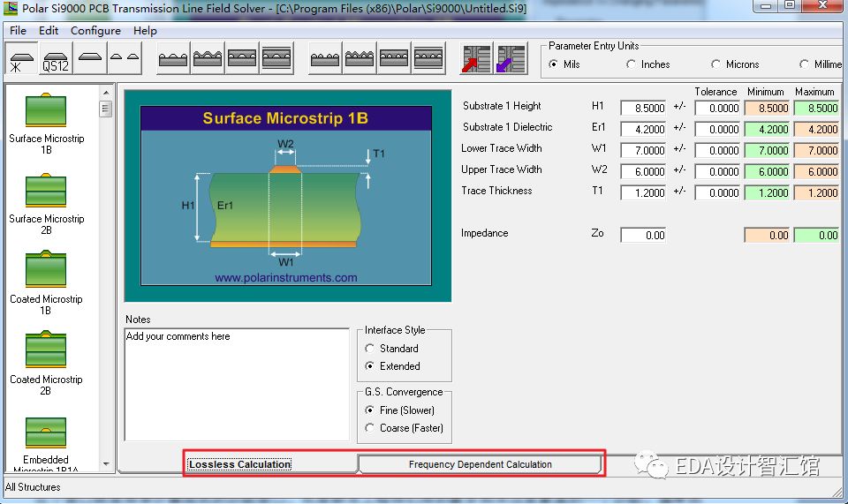848x504 pixels.
Task: Click the structure list scrollbar thumb
Action: coord(106,109)
